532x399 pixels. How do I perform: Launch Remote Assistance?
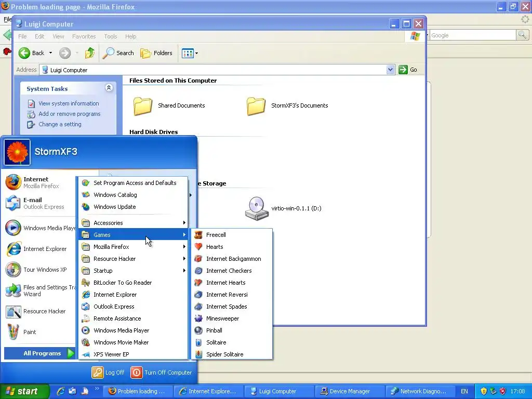(134, 318)
